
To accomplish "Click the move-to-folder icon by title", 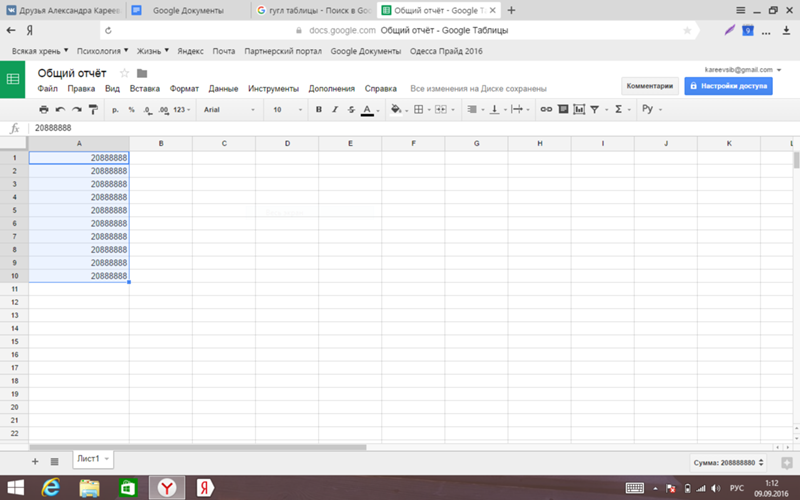I will [142, 73].
